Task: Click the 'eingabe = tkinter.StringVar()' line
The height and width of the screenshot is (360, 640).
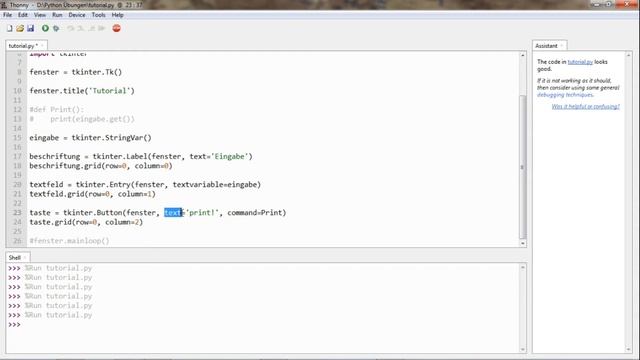Action: (x=90, y=138)
